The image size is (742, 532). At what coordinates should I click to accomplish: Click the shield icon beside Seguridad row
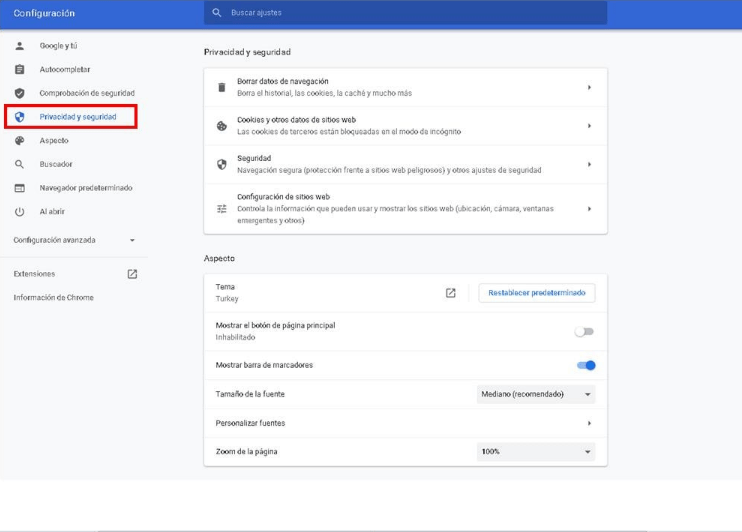tap(221, 164)
